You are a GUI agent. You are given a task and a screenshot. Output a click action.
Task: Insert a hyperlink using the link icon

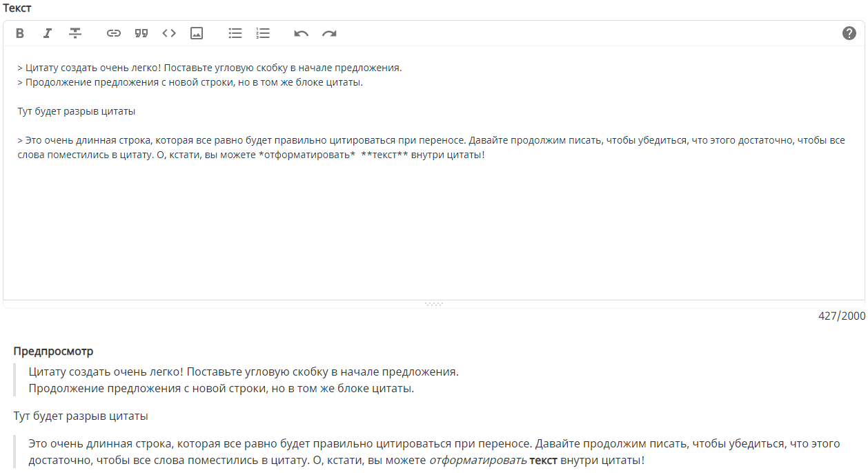click(x=114, y=33)
